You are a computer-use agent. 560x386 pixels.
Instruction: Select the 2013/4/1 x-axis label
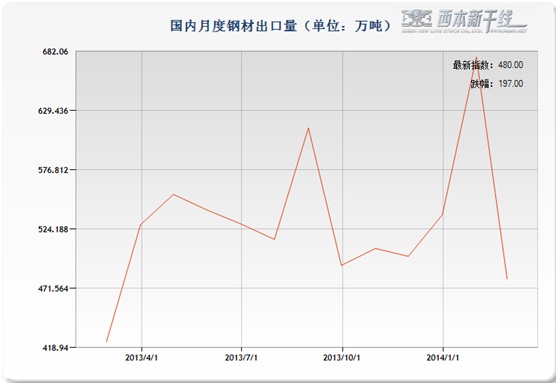[x=141, y=358]
